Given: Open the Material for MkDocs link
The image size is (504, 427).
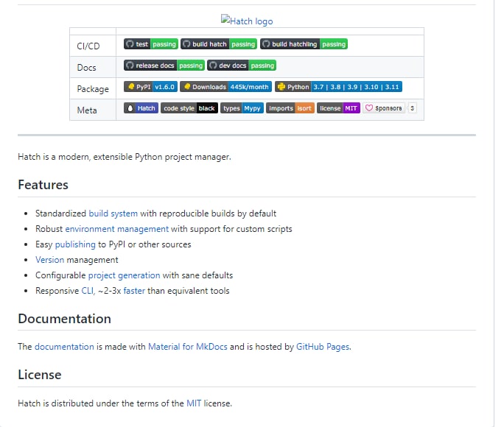Looking at the screenshot, I should pyautogui.click(x=187, y=346).
